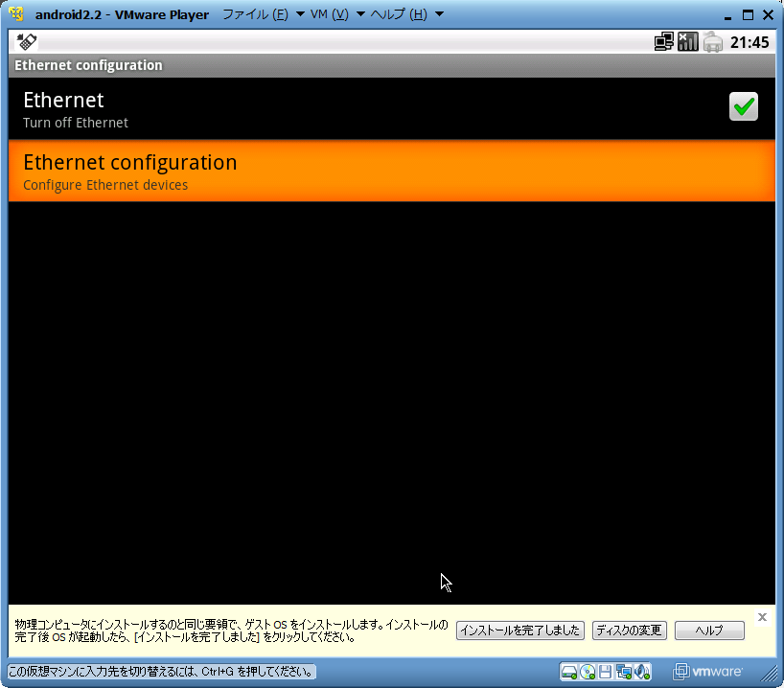Uncheck the Ethernet checkbox
The image size is (784, 688).
(744, 106)
